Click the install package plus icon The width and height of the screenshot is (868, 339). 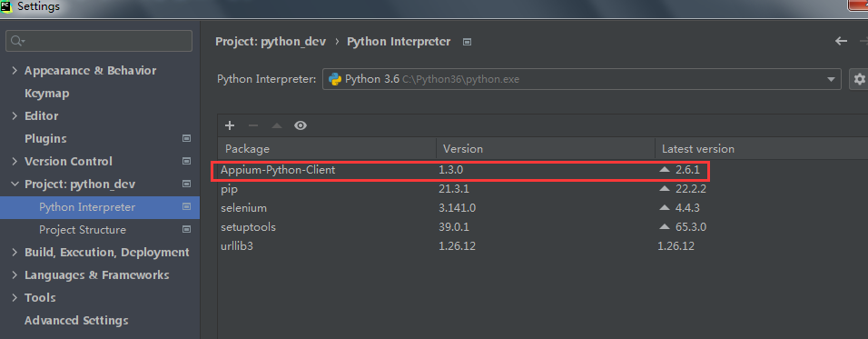point(229,125)
